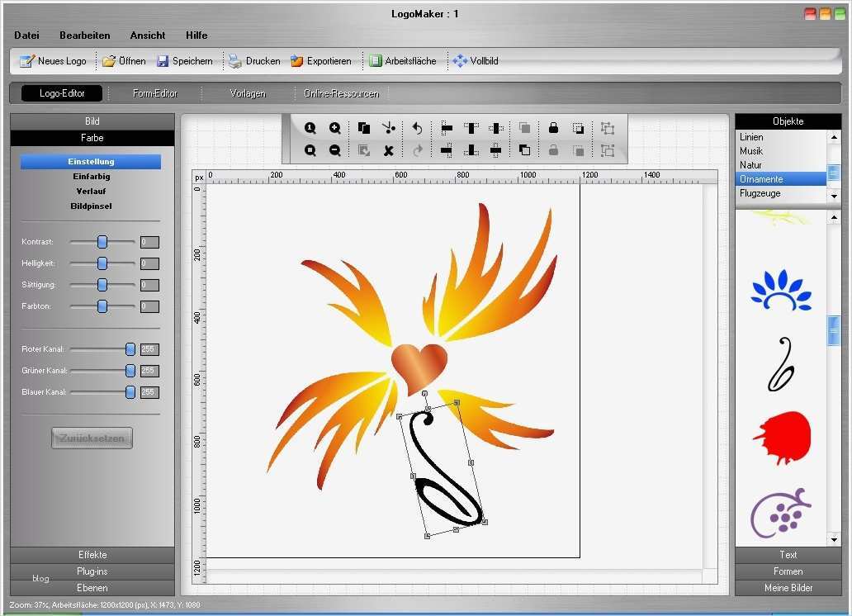The image size is (852, 616).
Task: Duplicate the object using the copy icon
Action: pos(363,128)
